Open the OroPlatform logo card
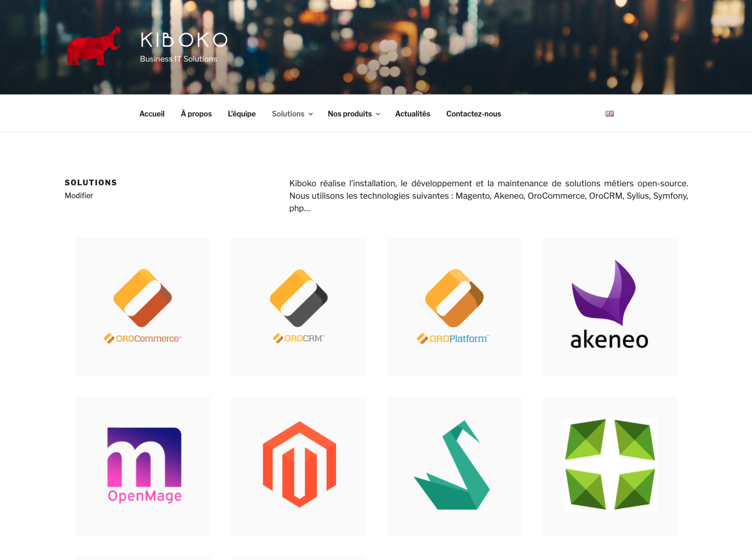The image size is (752, 560). click(x=454, y=307)
